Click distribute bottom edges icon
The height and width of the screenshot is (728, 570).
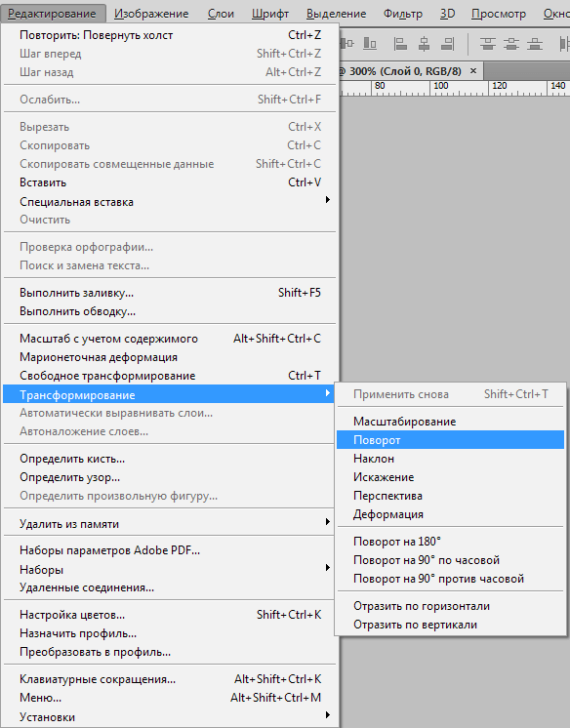535,44
